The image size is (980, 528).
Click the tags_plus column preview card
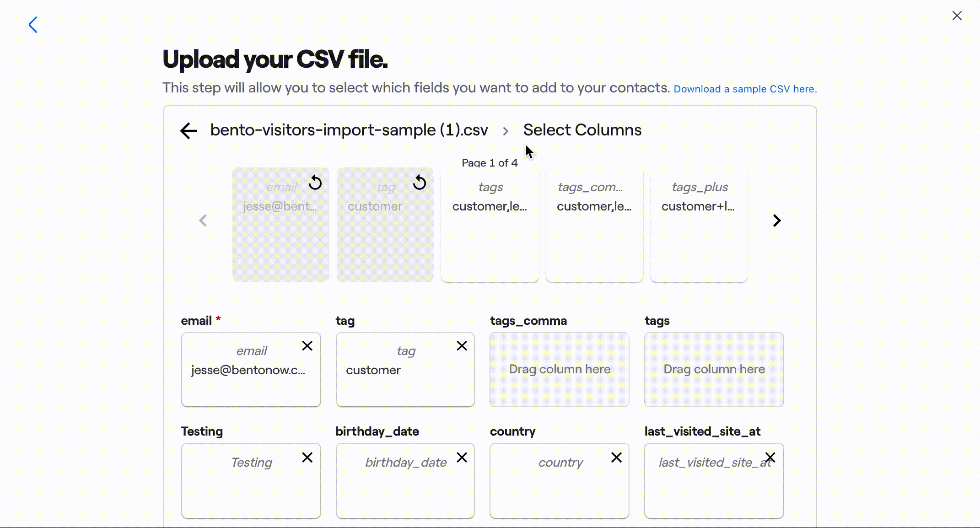[x=699, y=224]
